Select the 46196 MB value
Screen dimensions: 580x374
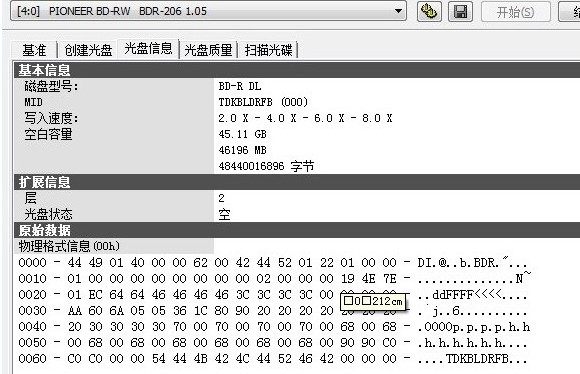[242, 150]
